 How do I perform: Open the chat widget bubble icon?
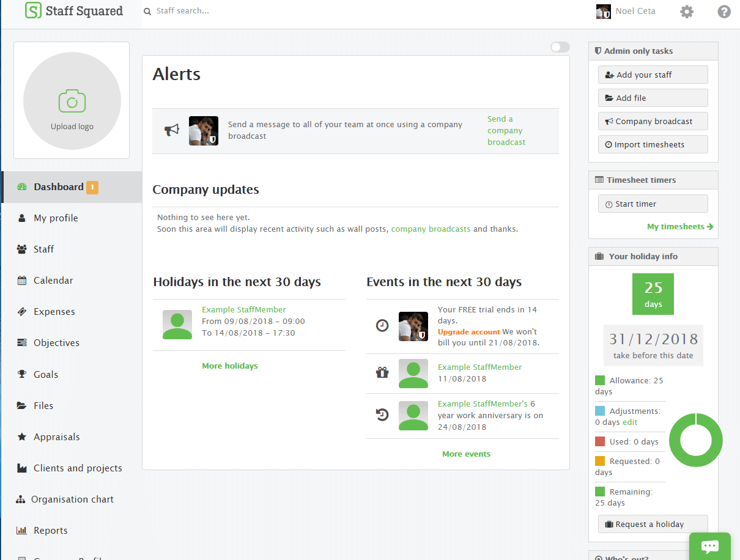pyautogui.click(x=710, y=545)
